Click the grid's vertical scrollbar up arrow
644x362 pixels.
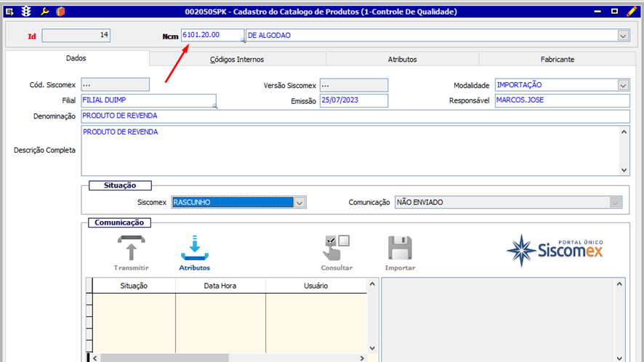coord(372,284)
